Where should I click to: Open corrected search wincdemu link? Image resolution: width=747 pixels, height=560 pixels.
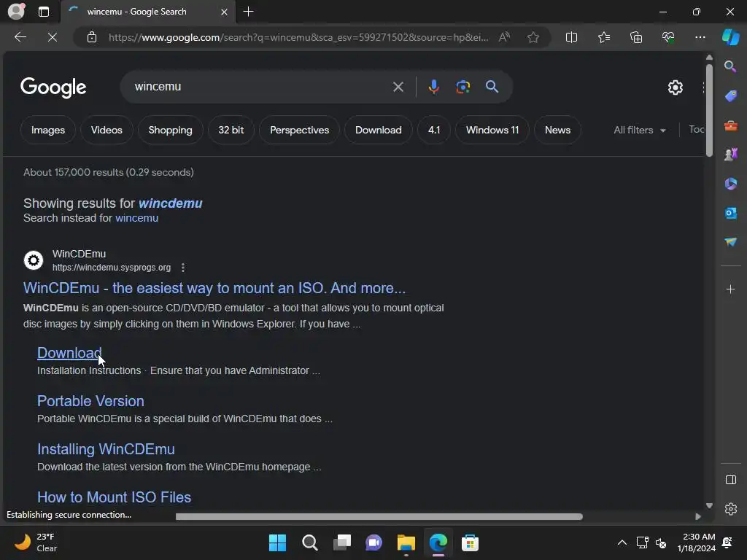click(x=170, y=203)
